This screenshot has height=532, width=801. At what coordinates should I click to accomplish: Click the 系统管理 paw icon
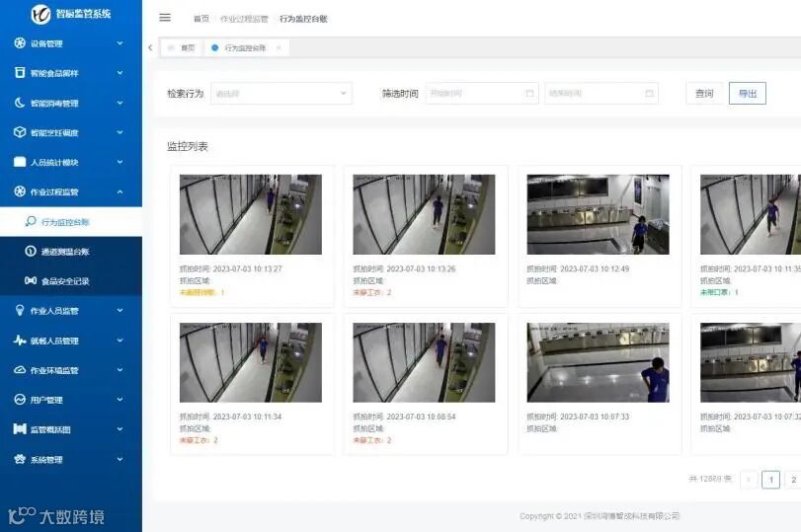pyautogui.click(x=20, y=459)
